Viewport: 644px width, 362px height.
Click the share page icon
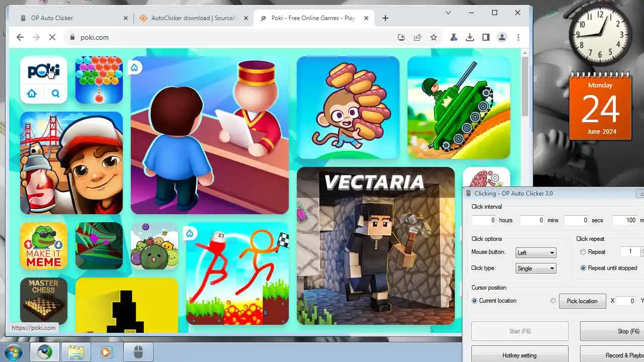(x=418, y=37)
